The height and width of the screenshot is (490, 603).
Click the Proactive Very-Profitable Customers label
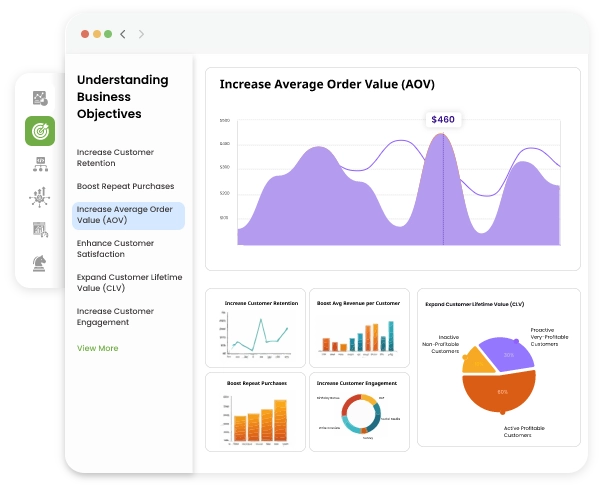549,337
